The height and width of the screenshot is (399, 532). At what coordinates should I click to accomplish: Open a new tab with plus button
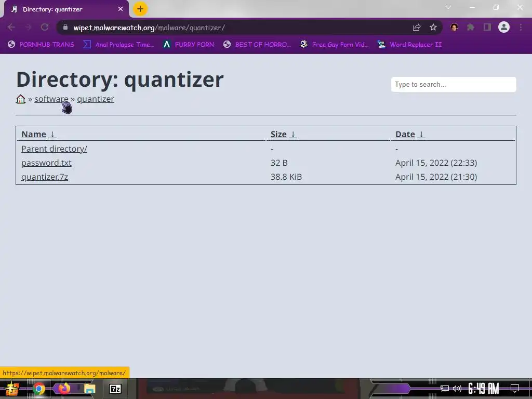tap(140, 9)
